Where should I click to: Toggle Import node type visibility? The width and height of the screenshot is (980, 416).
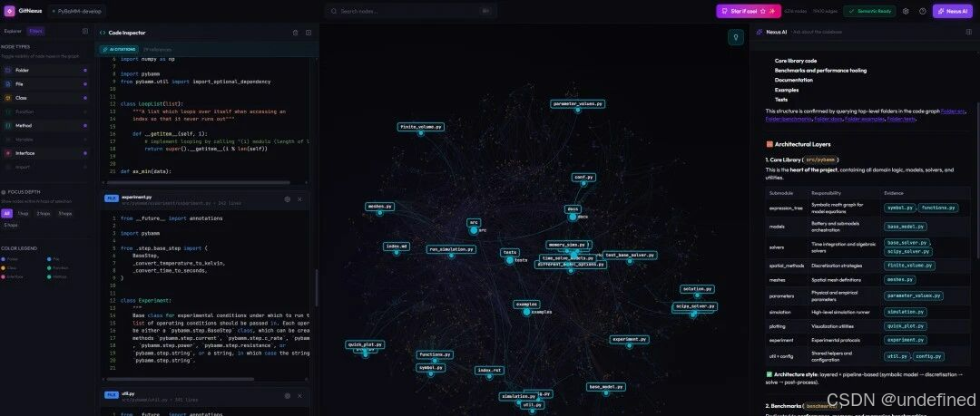click(x=44, y=167)
